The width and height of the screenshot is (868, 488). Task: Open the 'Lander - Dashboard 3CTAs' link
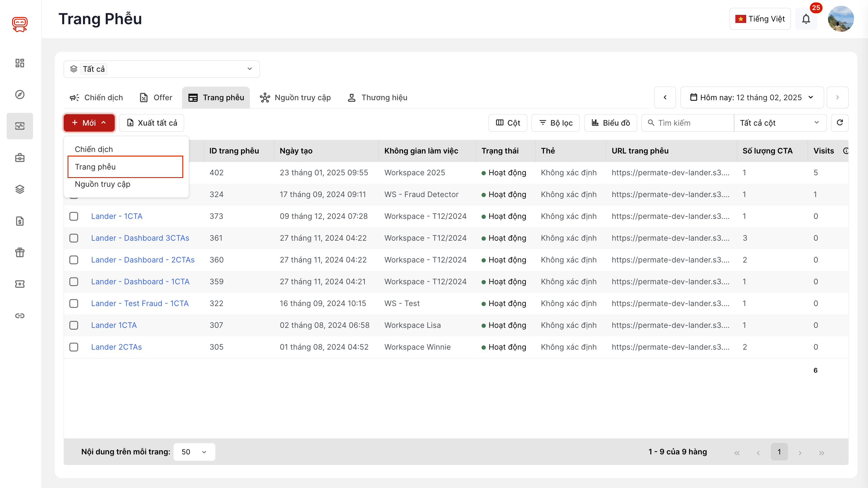click(140, 238)
